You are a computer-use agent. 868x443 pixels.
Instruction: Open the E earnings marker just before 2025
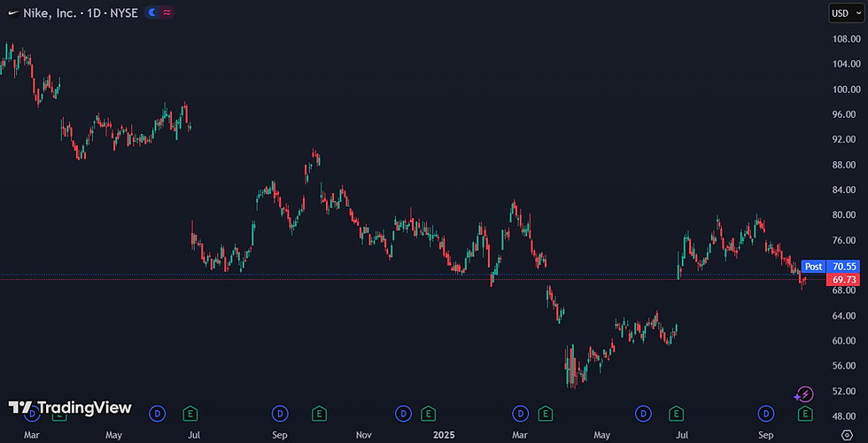[428, 413]
